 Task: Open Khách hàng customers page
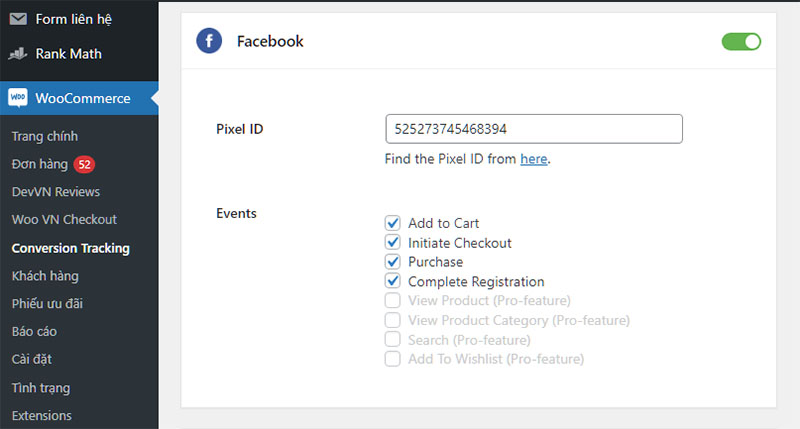45,276
